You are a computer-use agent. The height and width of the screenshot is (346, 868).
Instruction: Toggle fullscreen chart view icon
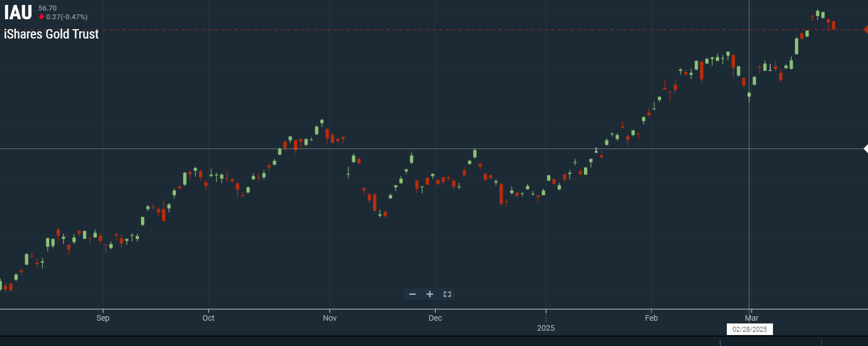447,294
